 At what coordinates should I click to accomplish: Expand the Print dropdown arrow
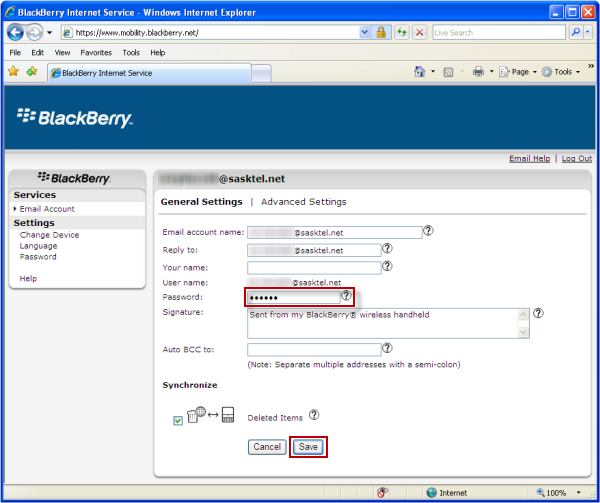[492, 72]
